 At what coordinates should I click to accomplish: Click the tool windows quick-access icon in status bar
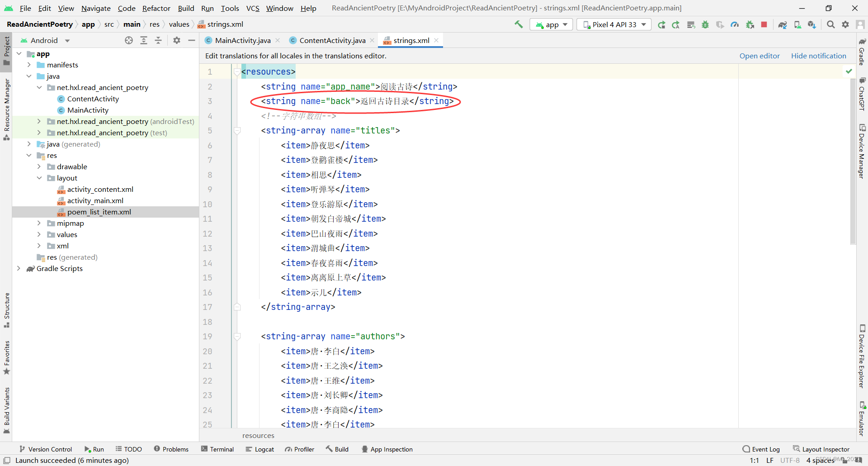coord(7,460)
